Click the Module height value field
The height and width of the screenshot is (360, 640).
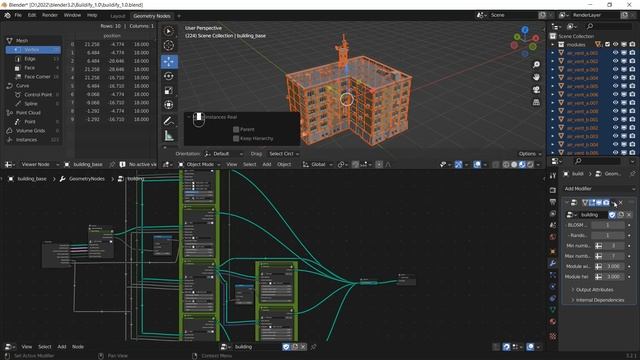coord(613,276)
